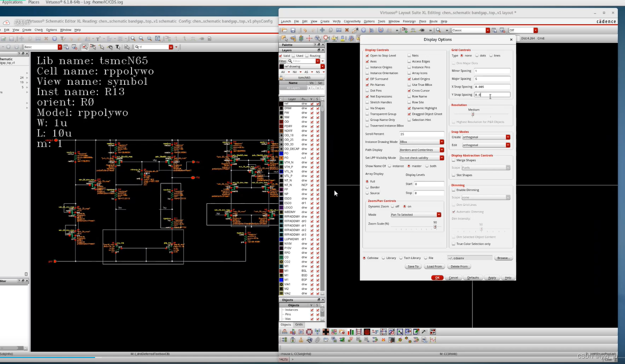Open Floorplan menu in Layout Suite
625x364 pixels.
point(409,21)
